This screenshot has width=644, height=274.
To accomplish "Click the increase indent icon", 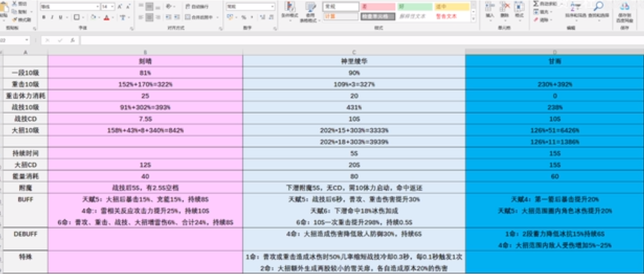I will tap(176, 17).
